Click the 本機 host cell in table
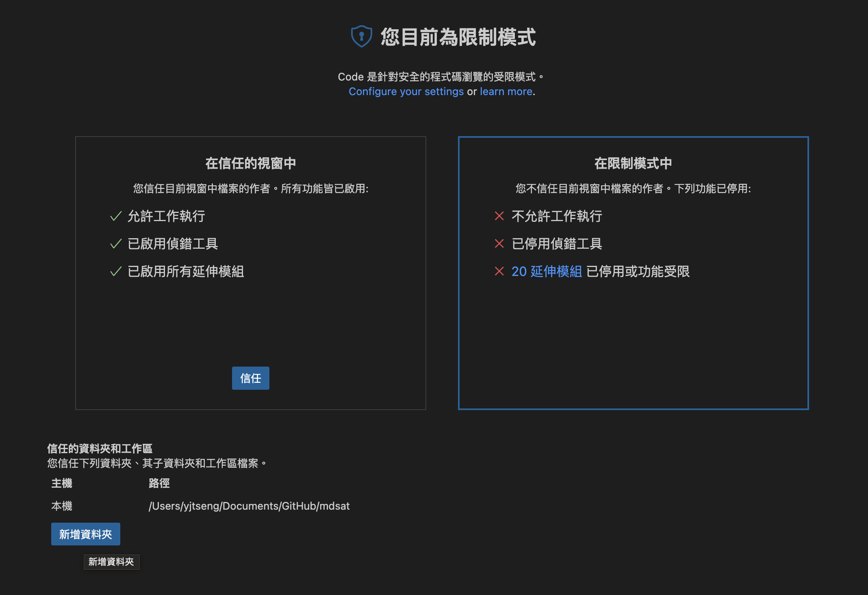The image size is (868, 595). click(x=62, y=506)
